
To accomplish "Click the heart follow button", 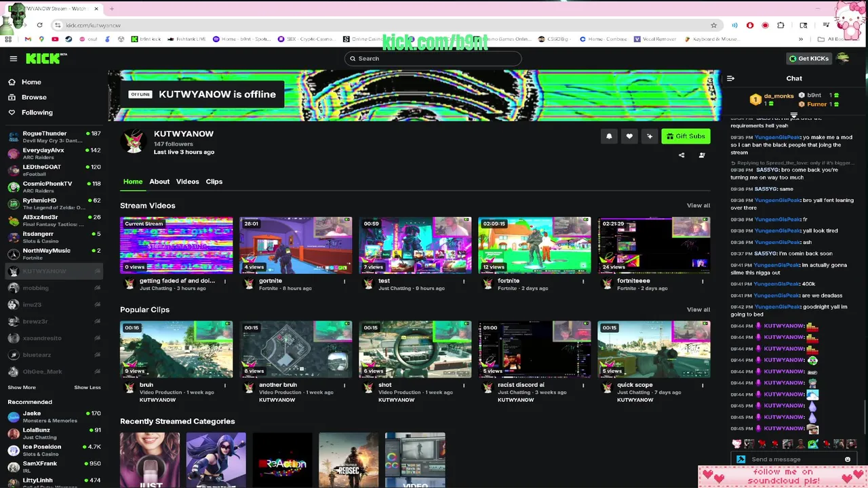I will click(x=629, y=136).
